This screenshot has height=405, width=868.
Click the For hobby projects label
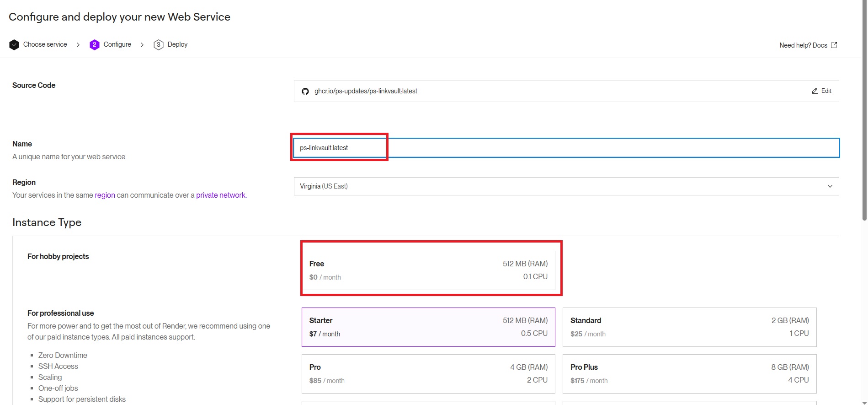tap(58, 256)
